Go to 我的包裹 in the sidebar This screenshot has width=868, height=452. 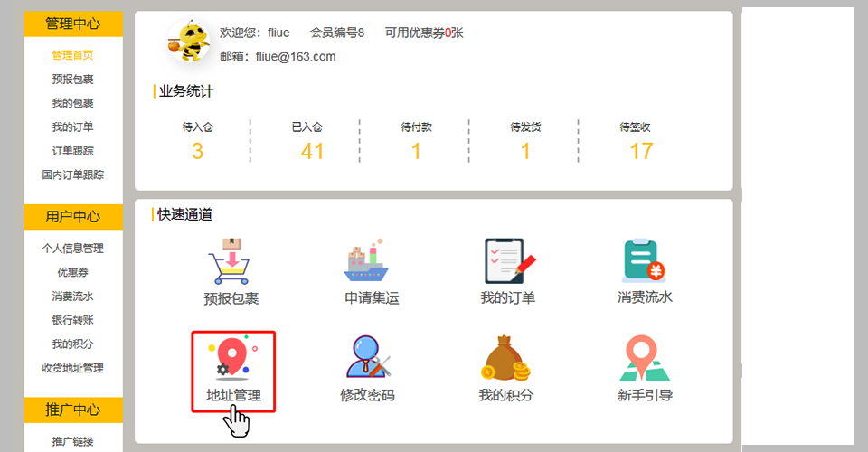tap(72, 103)
